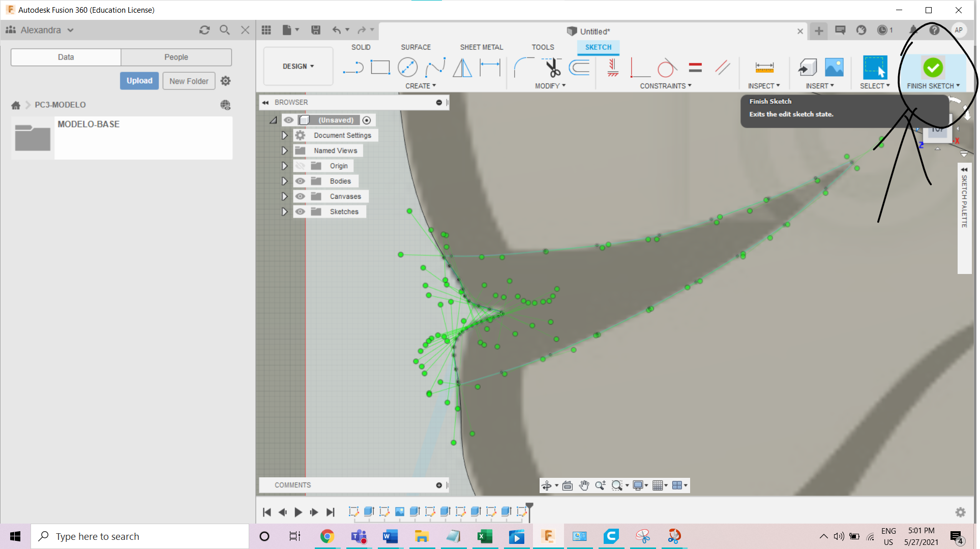
Task: Select the Center Diameter Circle tool
Action: click(x=407, y=68)
